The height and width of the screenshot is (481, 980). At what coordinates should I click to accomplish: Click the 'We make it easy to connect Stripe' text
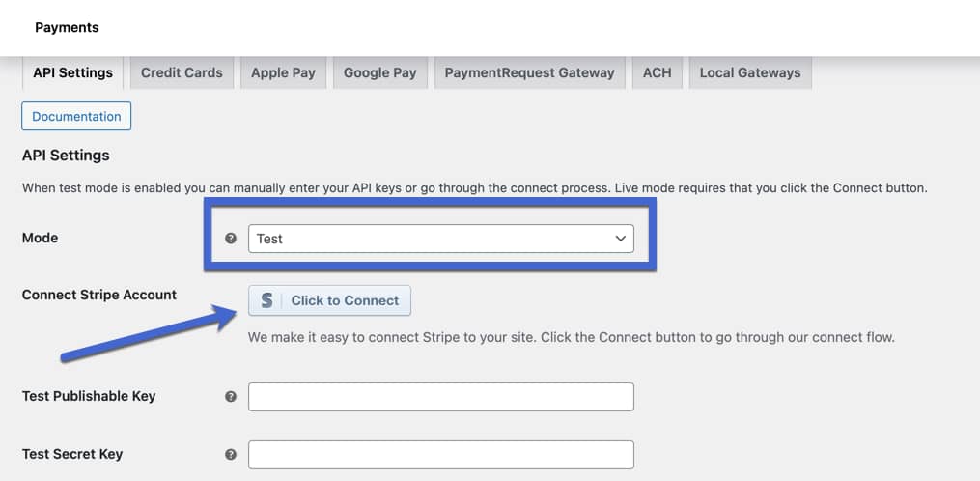572,338
